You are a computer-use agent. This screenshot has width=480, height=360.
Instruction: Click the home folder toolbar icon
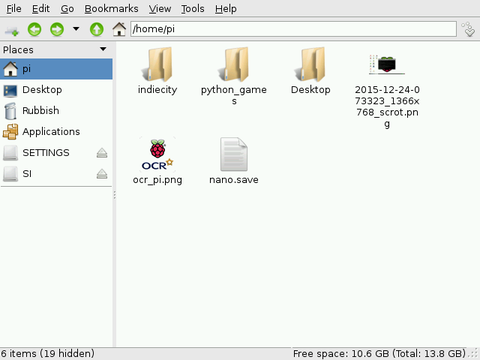point(119,29)
